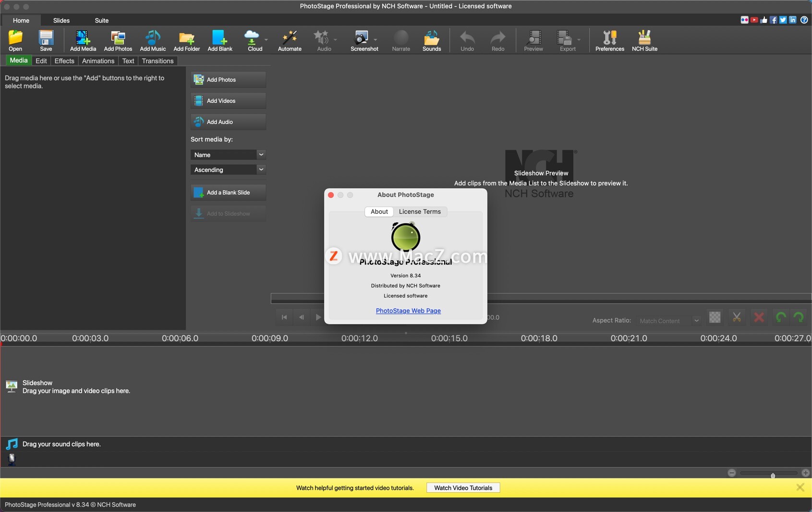Select the Media panel tab

[x=19, y=61]
